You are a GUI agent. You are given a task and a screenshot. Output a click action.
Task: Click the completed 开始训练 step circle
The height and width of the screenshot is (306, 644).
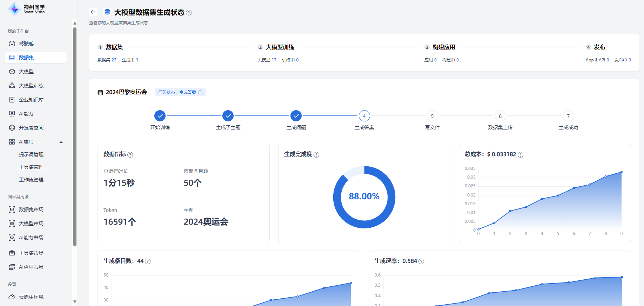click(160, 116)
